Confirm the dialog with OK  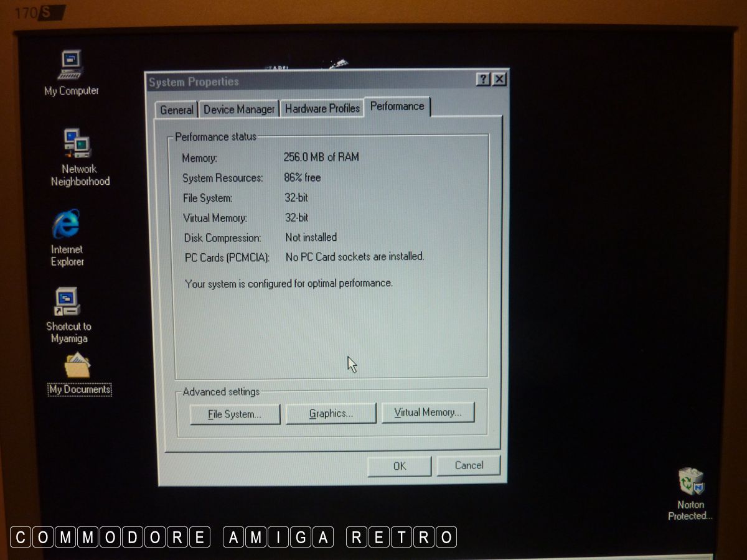click(x=399, y=466)
